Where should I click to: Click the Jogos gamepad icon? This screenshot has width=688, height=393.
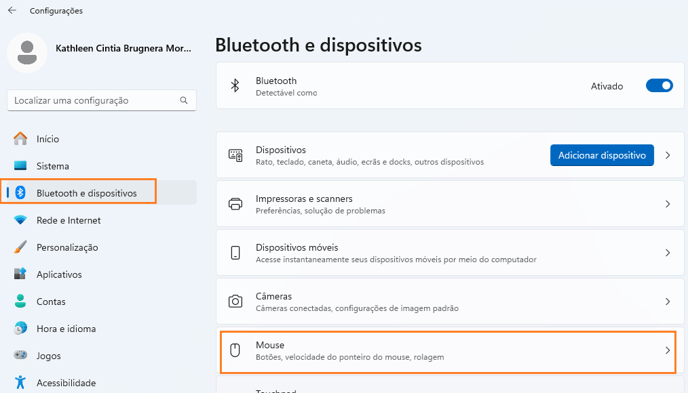click(x=20, y=355)
